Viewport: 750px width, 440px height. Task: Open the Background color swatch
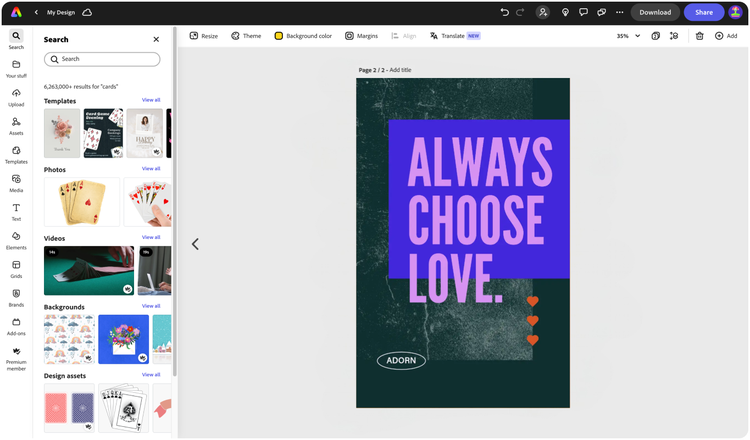coord(278,36)
